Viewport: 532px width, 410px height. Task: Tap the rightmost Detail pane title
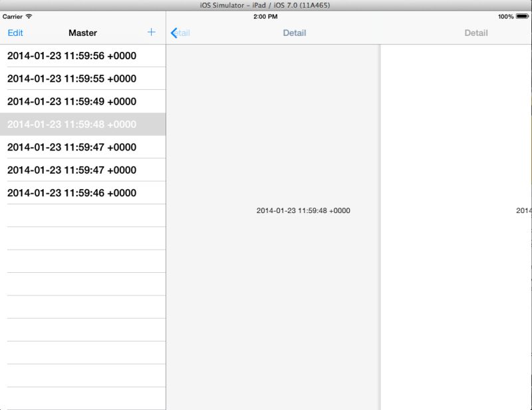pos(475,32)
